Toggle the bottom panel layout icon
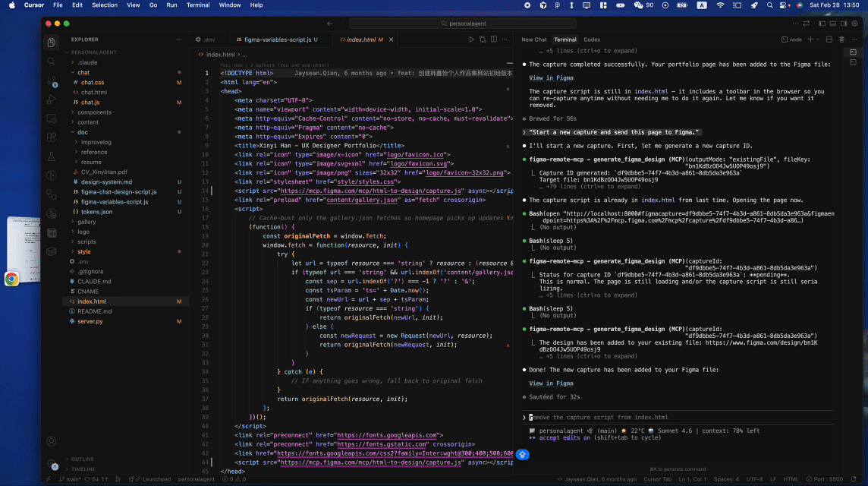 [833, 24]
